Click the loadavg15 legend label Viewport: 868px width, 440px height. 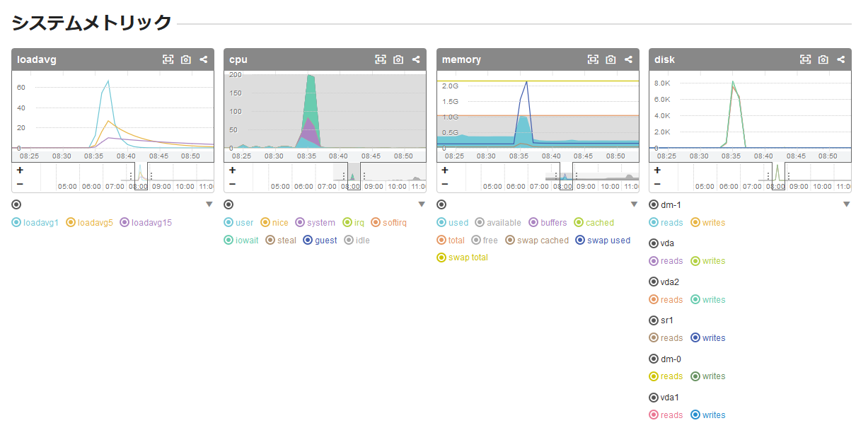(x=151, y=223)
